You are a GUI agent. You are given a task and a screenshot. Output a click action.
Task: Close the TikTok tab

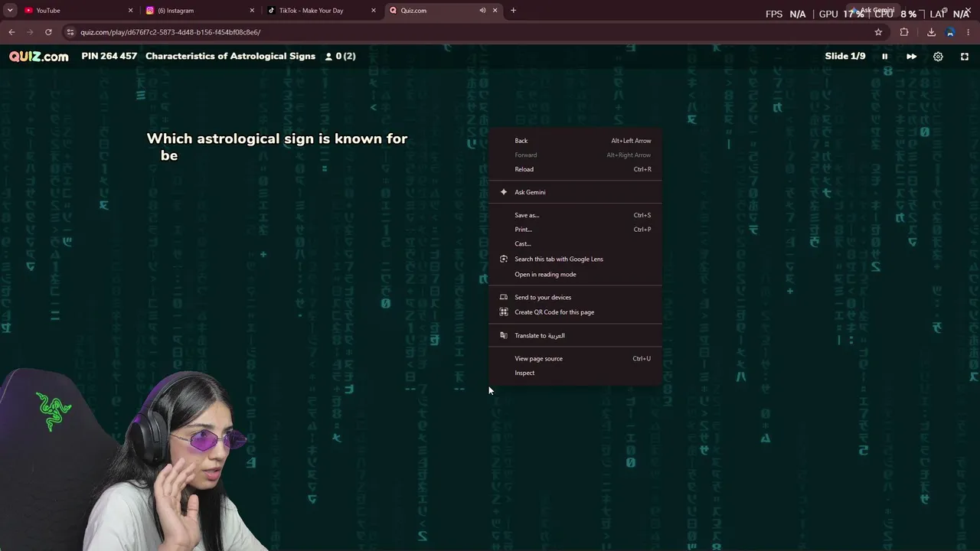tap(374, 11)
